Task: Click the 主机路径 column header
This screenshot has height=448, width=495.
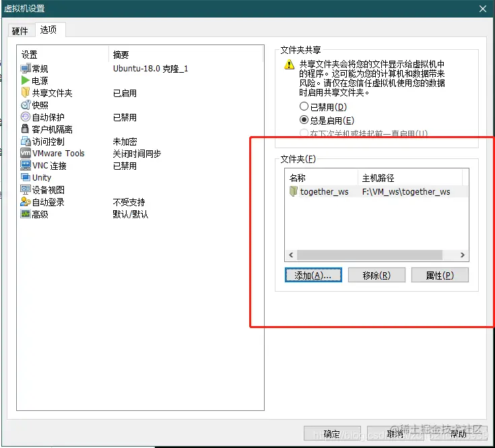Action: click(410, 177)
